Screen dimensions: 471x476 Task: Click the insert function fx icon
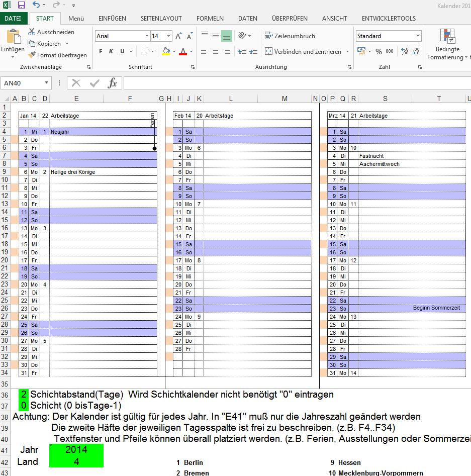(x=113, y=83)
